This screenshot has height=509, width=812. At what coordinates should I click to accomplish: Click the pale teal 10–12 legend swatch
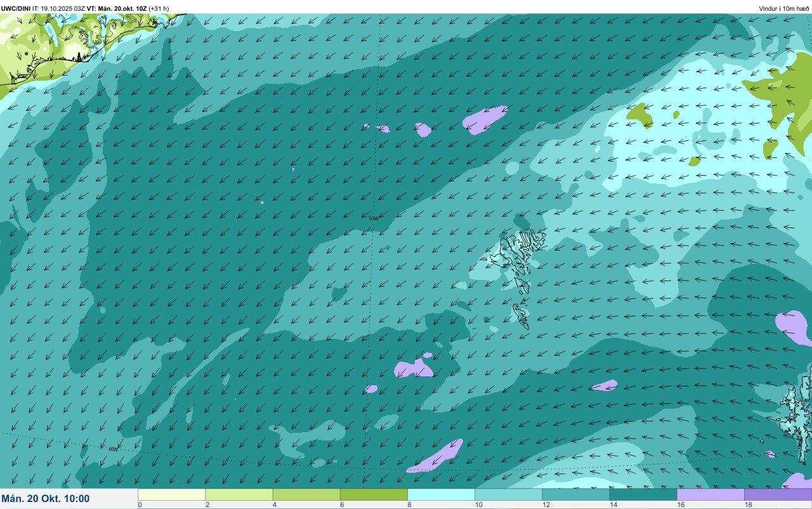[x=508, y=494]
